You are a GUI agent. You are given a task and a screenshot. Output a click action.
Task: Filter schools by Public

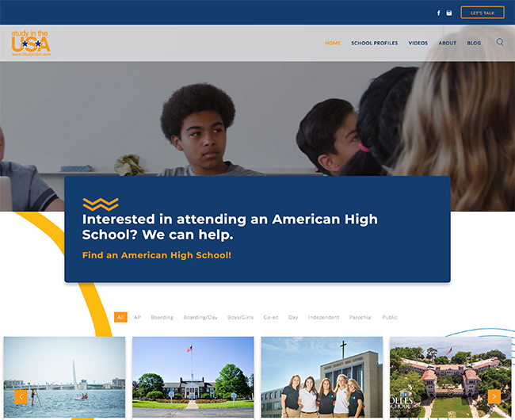tap(390, 317)
